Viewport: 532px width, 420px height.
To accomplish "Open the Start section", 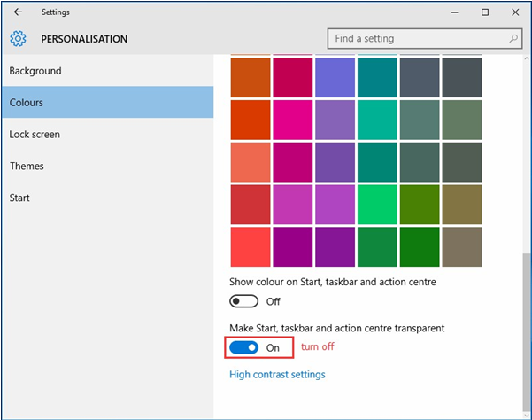I will [108, 198].
